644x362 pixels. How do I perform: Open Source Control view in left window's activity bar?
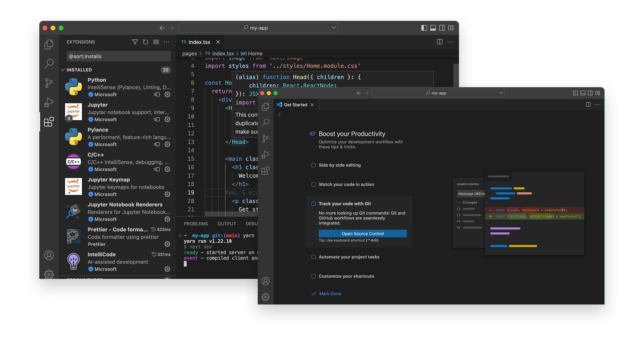point(49,83)
